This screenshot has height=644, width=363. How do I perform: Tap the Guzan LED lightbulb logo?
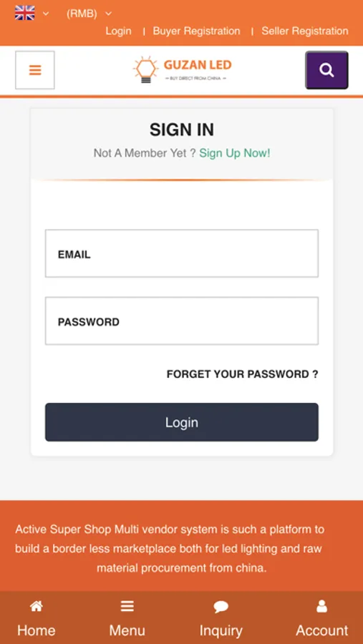point(182,70)
